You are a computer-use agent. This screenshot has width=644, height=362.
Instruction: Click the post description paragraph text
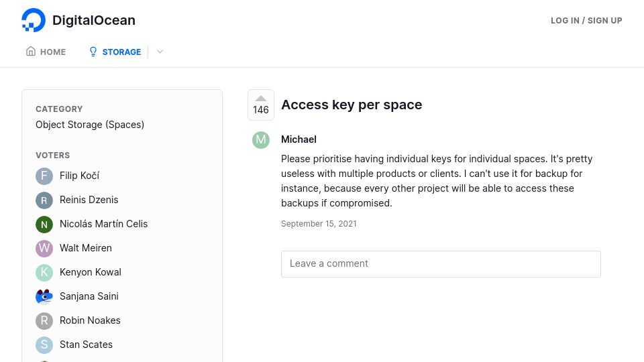pos(437,181)
